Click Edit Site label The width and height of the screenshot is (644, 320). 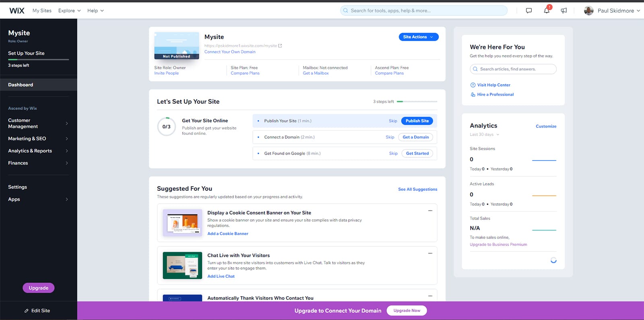pyautogui.click(x=41, y=311)
